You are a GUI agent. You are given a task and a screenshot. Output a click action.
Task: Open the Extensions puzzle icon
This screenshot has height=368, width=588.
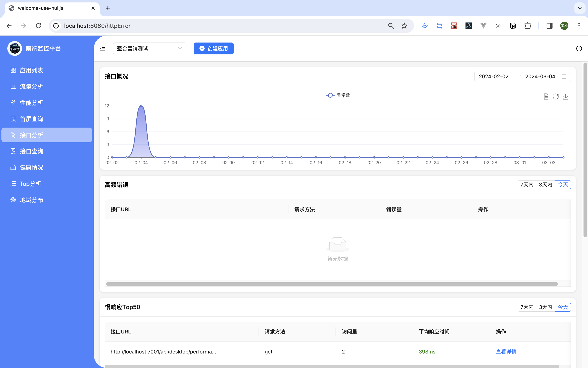528,26
